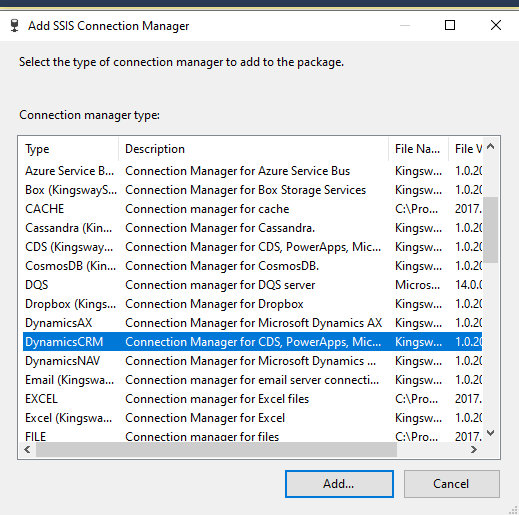The image size is (519, 515).
Task: Click the vertical scrollbar down arrow
Action: 490,433
